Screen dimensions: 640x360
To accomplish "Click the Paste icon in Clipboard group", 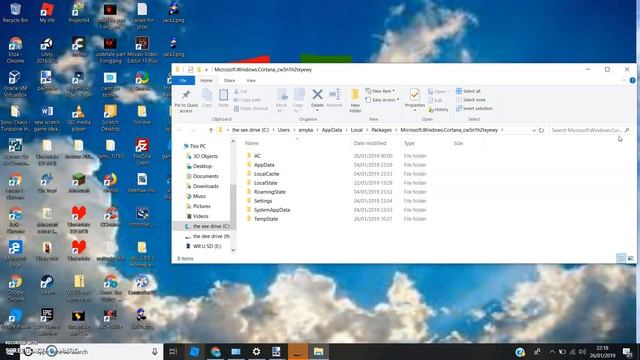I will (223, 98).
